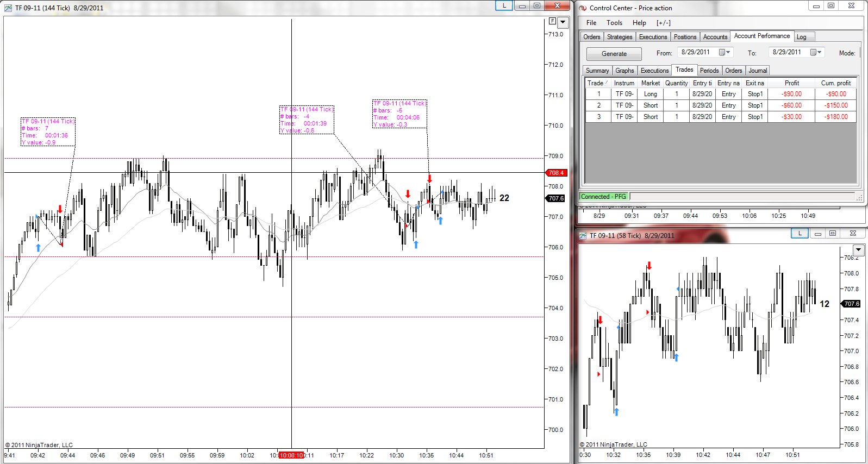Image resolution: width=868 pixels, height=464 pixels.
Task: Click the L link button on 58 Tick chart
Action: (800, 233)
